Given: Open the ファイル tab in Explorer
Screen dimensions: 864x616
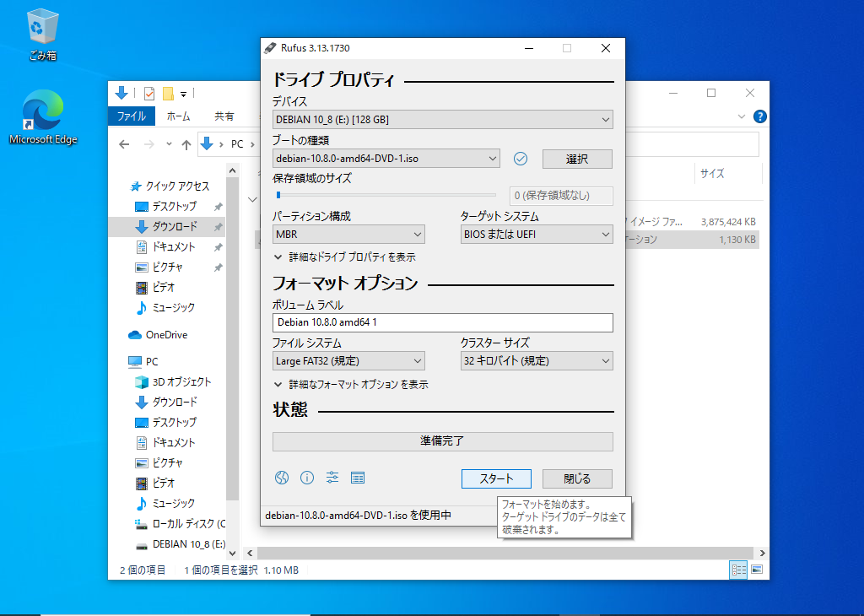Looking at the screenshot, I should (x=131, y=116).
